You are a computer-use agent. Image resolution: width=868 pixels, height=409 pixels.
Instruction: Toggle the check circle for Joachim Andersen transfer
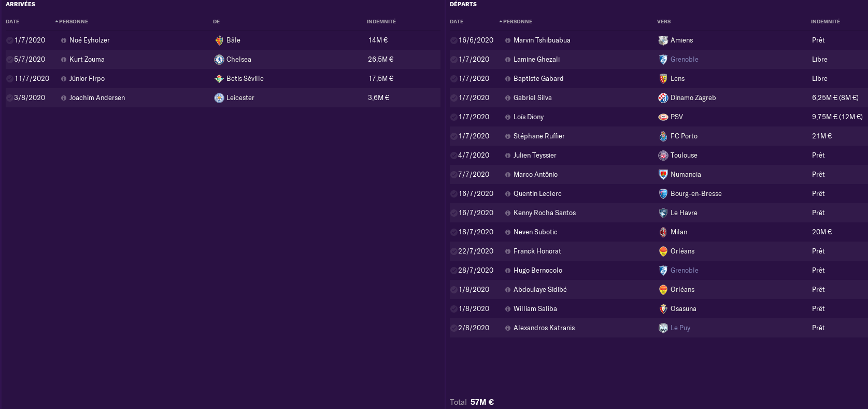tap(10, 98)
